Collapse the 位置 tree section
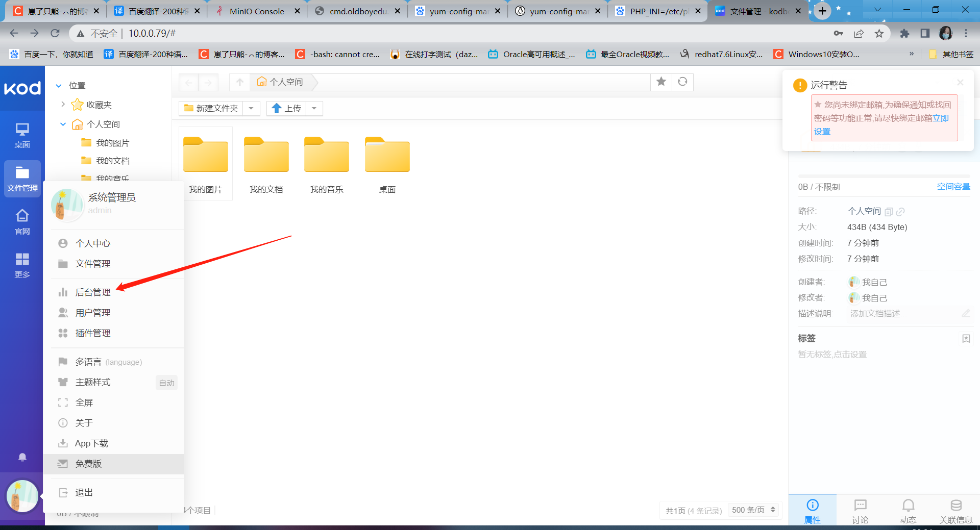The width and height of the screenshot is (980, 530). pos(59,86)
